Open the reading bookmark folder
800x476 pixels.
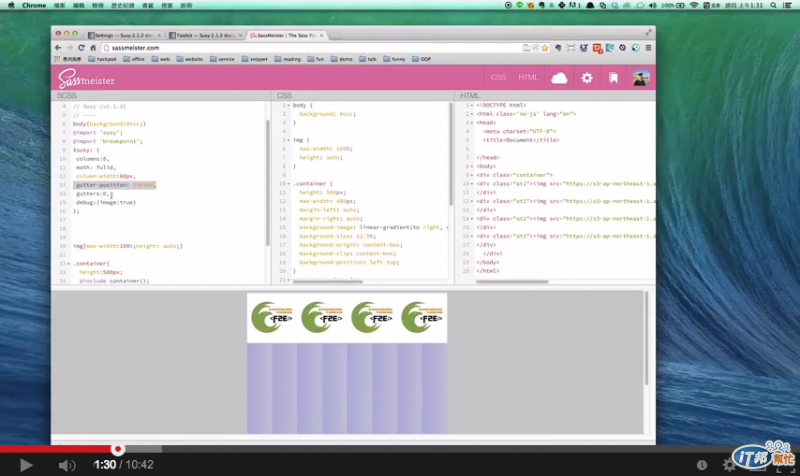click(288, 59)
